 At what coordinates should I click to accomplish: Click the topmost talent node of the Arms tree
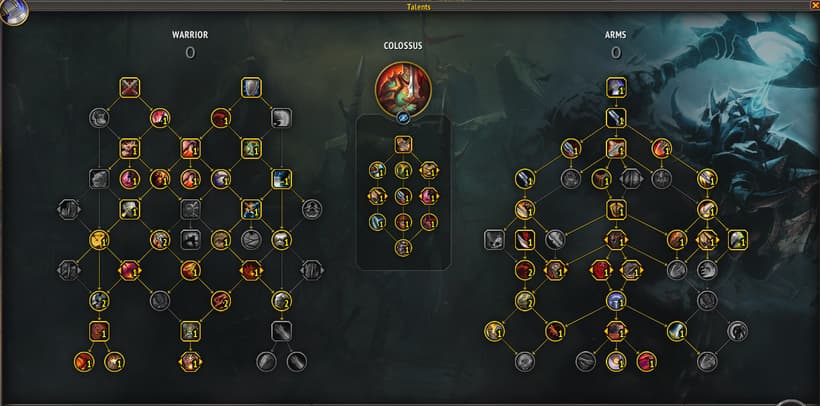pos(617,87)
